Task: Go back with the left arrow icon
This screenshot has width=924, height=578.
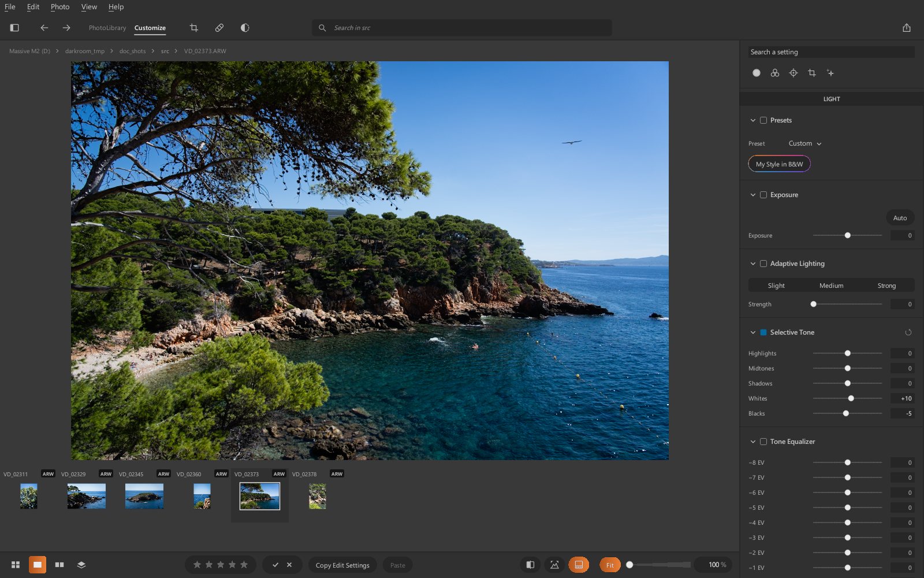Action: 44,28
